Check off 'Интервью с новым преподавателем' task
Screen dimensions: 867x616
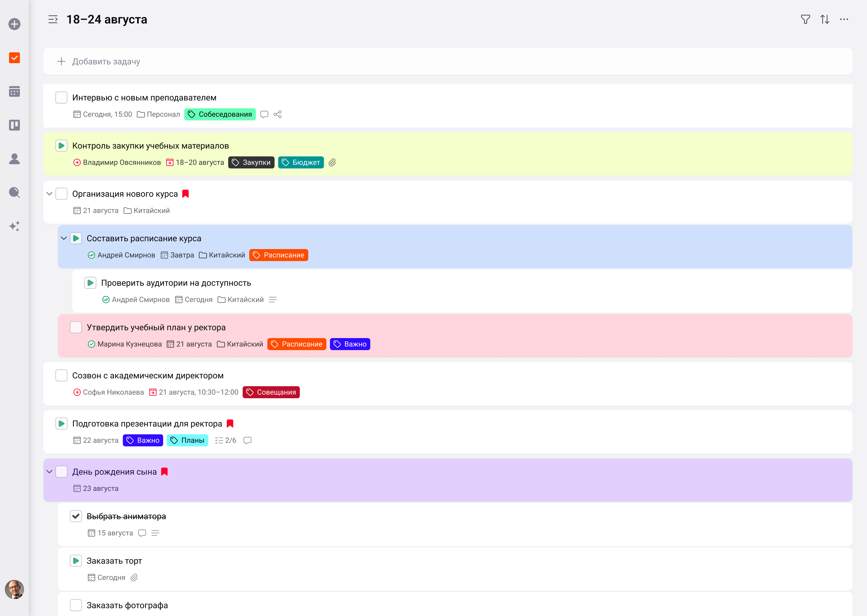point(62,97)
